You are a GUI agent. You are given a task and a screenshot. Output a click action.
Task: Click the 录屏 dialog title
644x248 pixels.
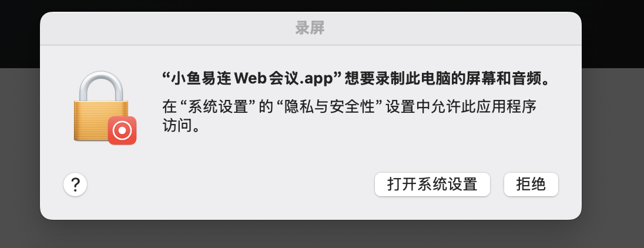(x=310, y=28)
